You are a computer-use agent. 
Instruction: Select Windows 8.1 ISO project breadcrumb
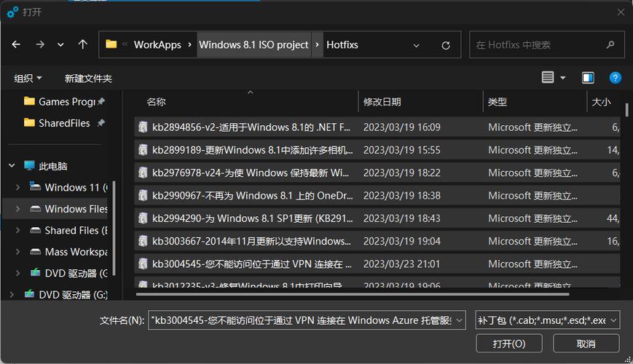[x=253, y=45]
